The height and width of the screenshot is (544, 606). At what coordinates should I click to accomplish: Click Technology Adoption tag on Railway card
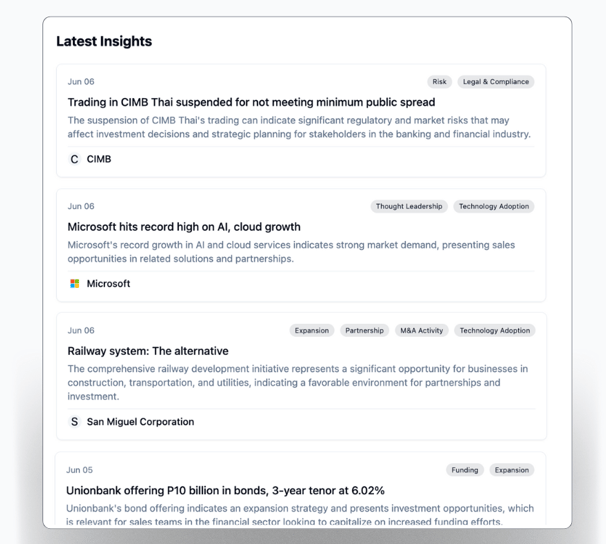click(x=495, y=330)
